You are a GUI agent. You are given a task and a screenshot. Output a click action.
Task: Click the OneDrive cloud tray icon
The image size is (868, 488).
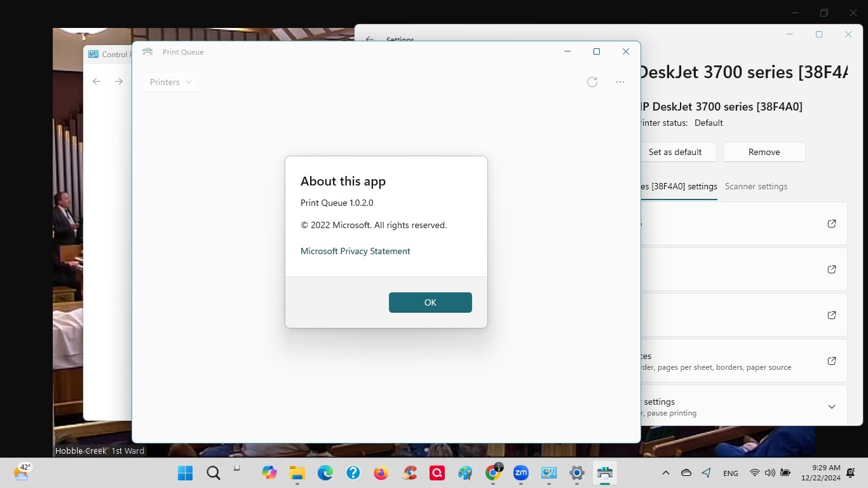[686, 473]
